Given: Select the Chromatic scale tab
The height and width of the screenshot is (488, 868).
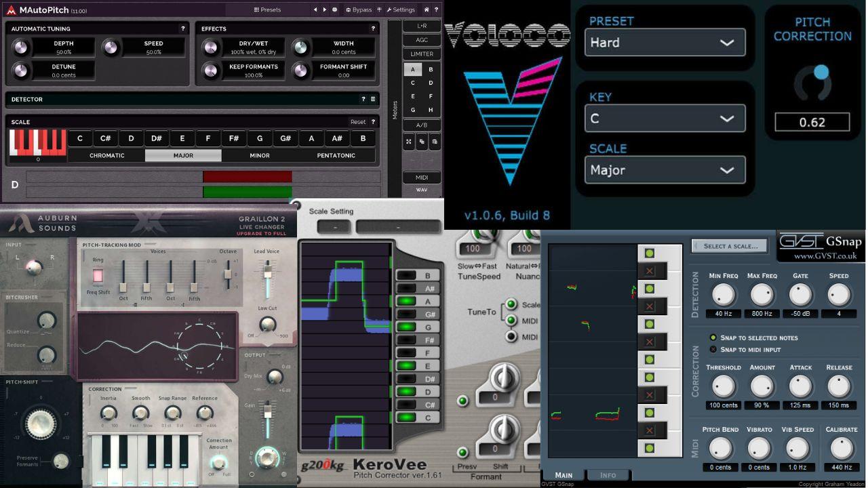Looking at the screenshot, I should pyautogui.click(x=107, y=155).
